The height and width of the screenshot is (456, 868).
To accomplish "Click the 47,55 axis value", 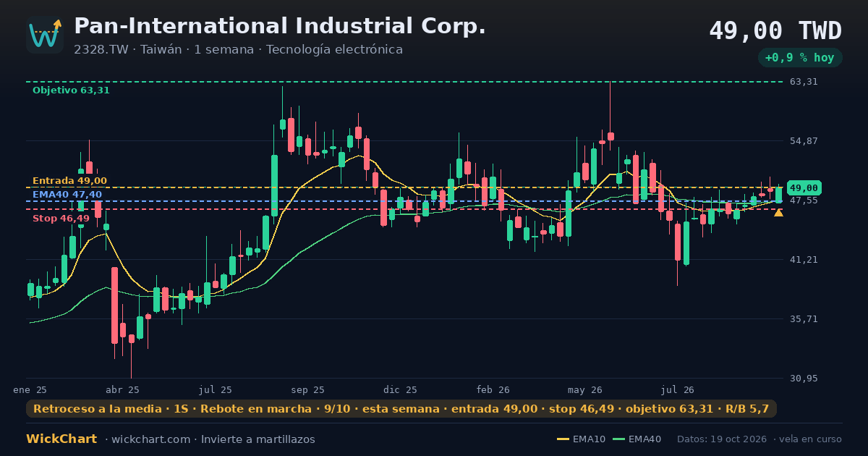I will coord(804,200).
